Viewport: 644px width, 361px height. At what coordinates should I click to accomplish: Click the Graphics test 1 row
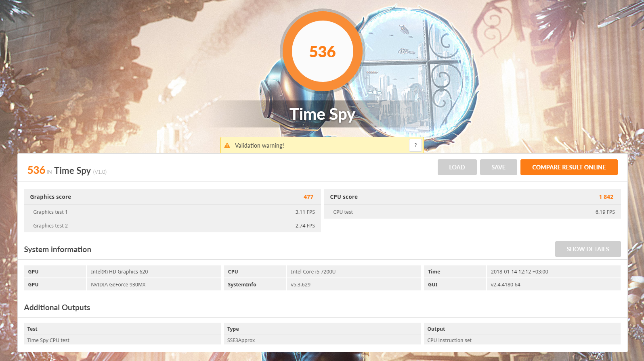pyautogui.click(x=172, y=212)
